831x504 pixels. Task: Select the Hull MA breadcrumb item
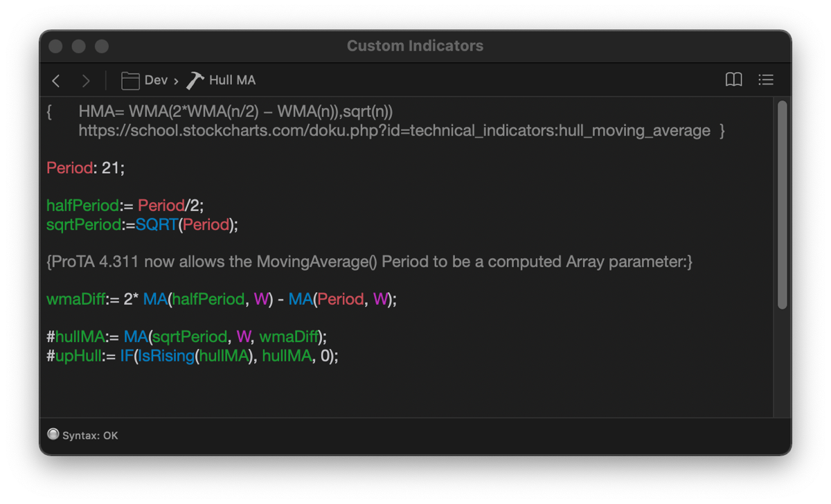click(x=232, y=80)
